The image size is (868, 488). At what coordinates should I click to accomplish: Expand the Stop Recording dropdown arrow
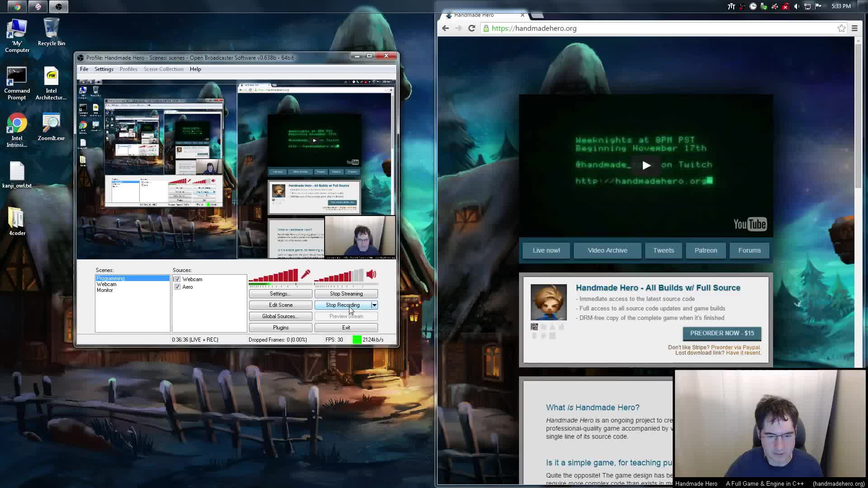pos(374,305)
